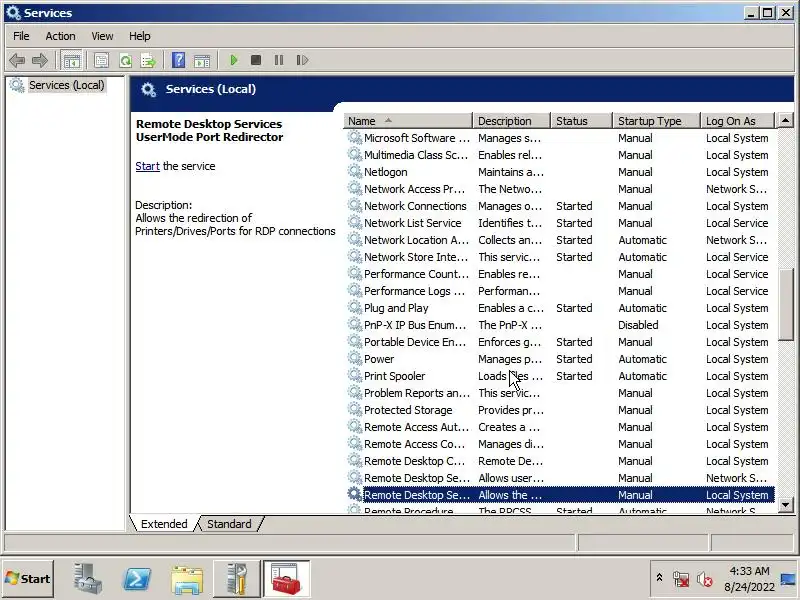800x600 pixels.
Task: Select the Protected Storage service
Action: pyautogui.click(x=560, y=410)
